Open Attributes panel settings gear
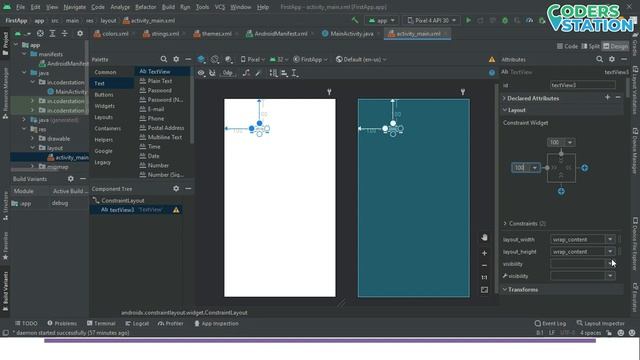Image resolution: width=640 pixels, height=360 pixels. tap(611, 59)
